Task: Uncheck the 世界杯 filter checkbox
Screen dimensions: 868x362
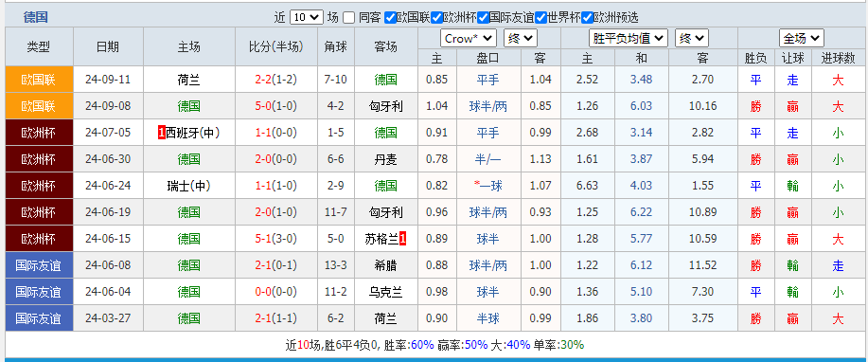Action: (540, 18)
